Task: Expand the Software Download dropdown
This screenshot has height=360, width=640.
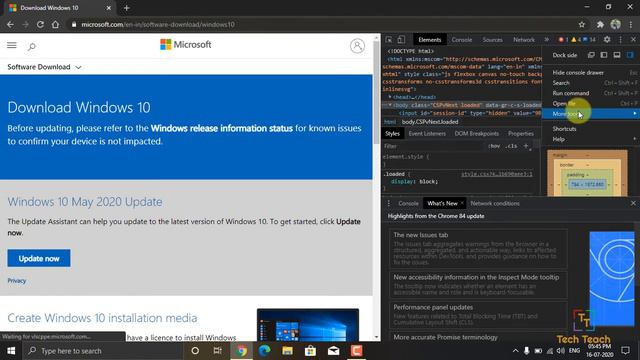Action: point(44,67)
